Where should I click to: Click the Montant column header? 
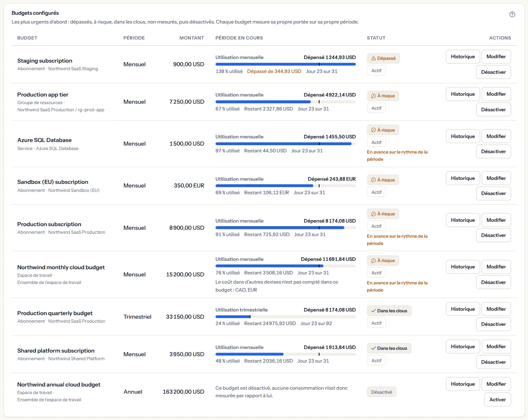[x=192, y=38]
